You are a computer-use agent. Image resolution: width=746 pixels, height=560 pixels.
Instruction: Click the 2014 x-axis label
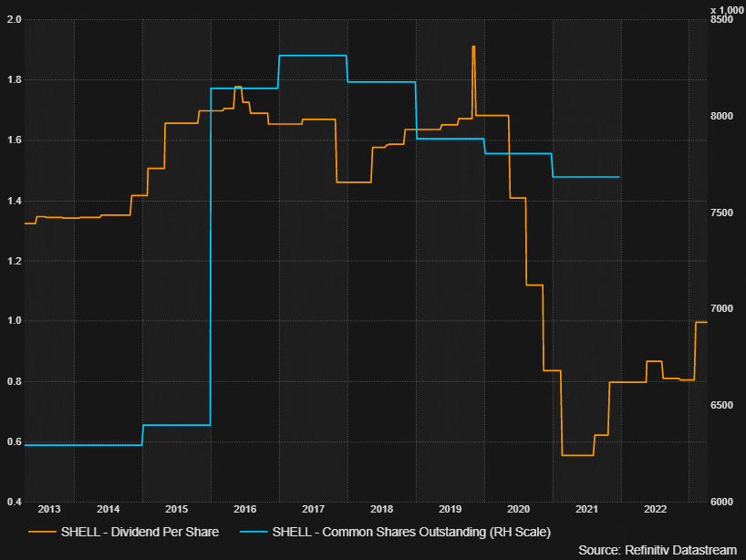coord(108,509)
